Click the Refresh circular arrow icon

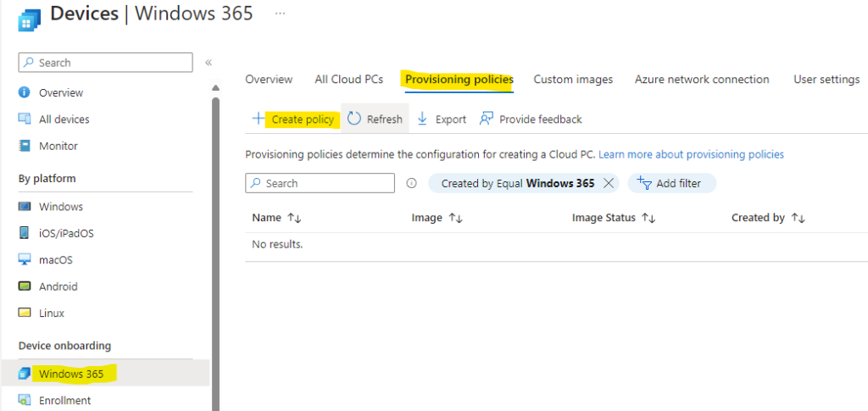pos(354,119)
